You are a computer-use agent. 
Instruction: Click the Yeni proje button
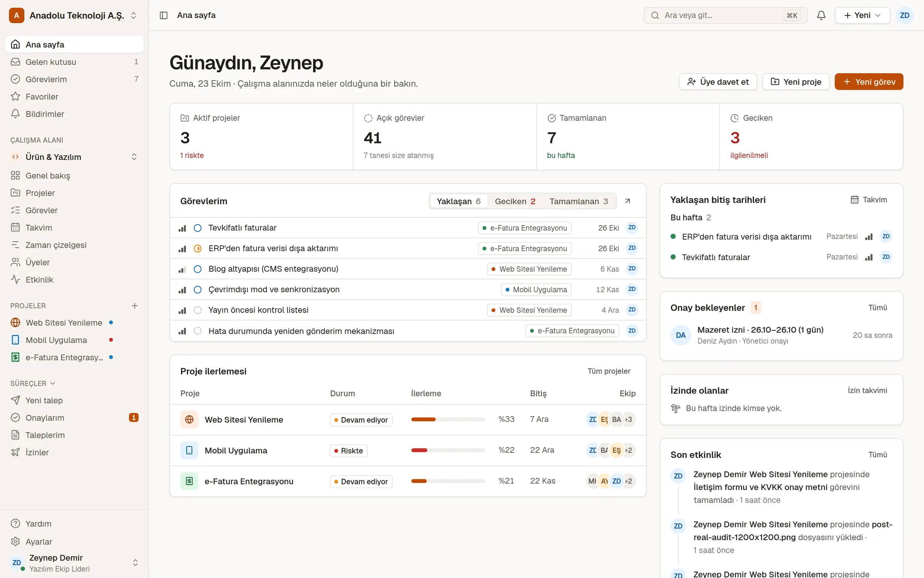[796, 82]
